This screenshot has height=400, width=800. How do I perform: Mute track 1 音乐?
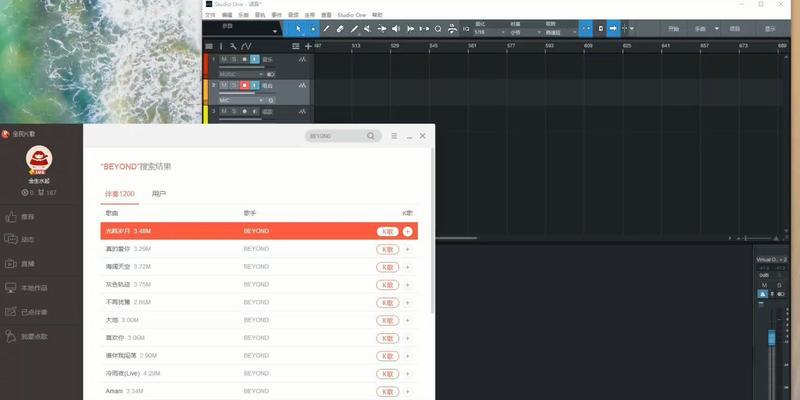[223, 59]
